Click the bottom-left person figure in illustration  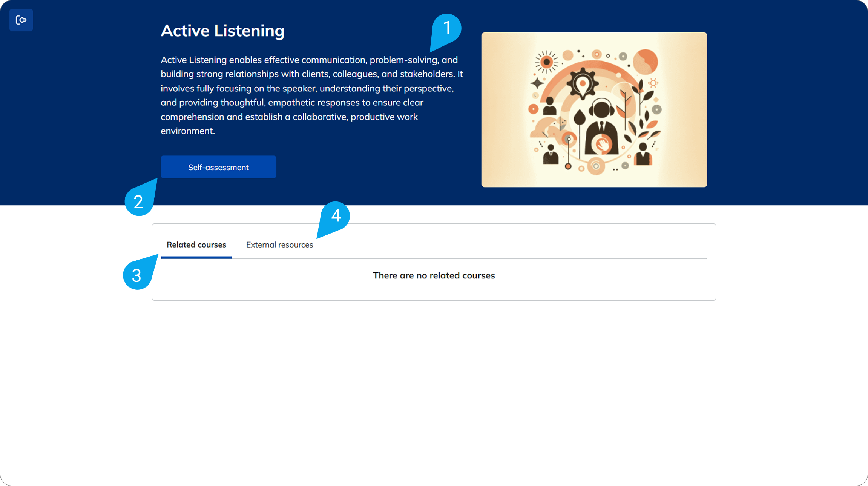pyautogui.click(x=551, y=155)
